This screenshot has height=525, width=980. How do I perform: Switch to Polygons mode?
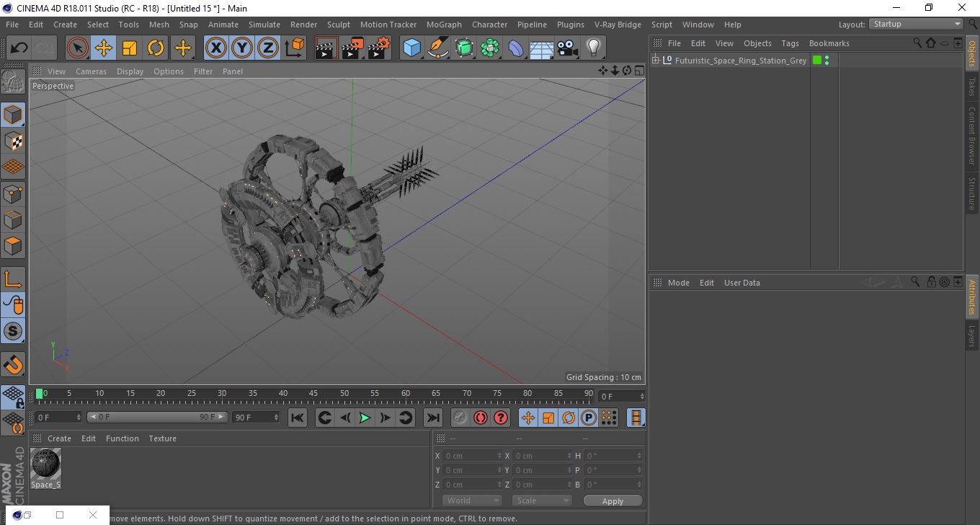tap(13, 245)
